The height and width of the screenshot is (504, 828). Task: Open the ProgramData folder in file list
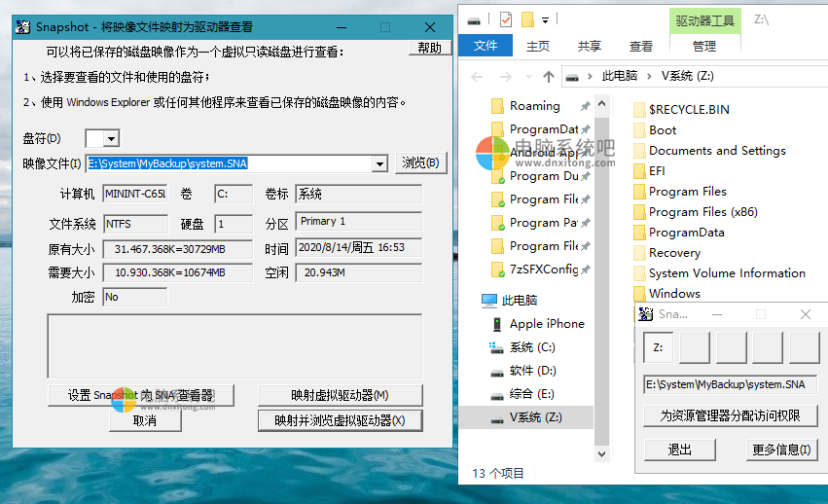coord(679,233)
